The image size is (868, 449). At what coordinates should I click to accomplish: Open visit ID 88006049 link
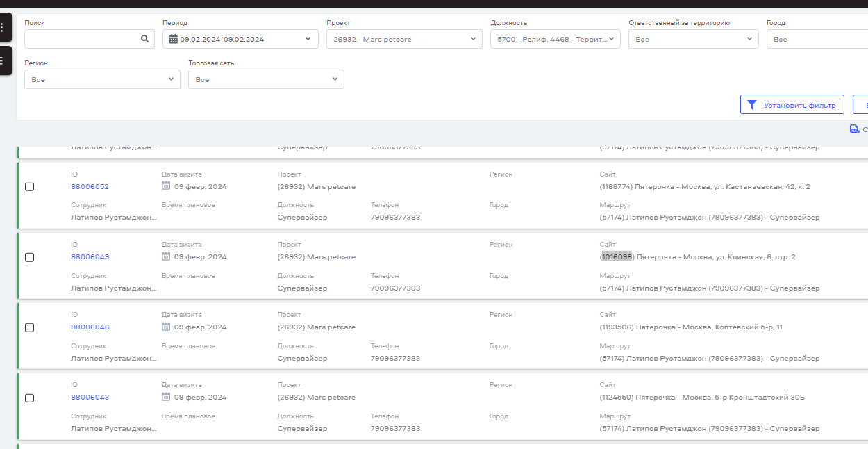point(90,256)
